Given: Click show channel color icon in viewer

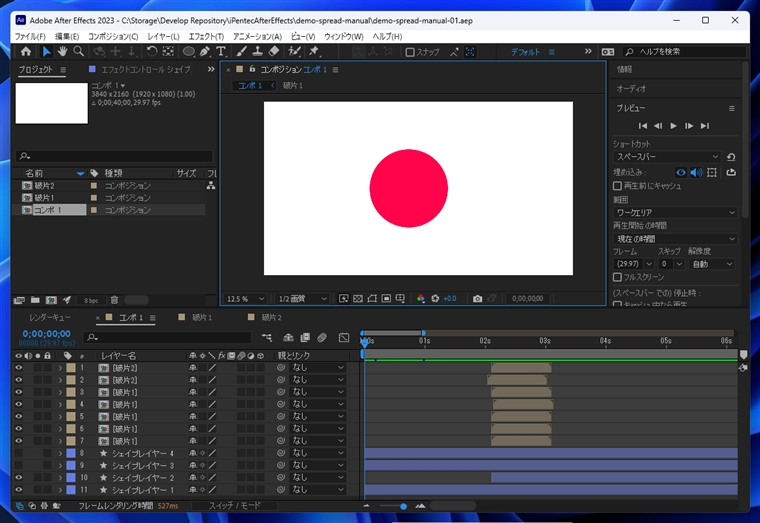Looking at the screenshot, I should 421,299.
